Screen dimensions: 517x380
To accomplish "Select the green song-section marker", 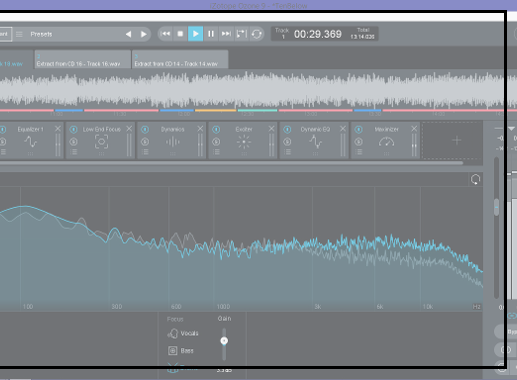I will click(x=257, y=110).
